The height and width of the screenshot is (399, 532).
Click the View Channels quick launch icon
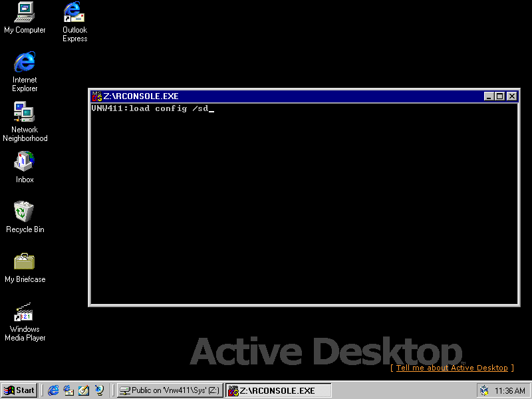pos(99,390)
